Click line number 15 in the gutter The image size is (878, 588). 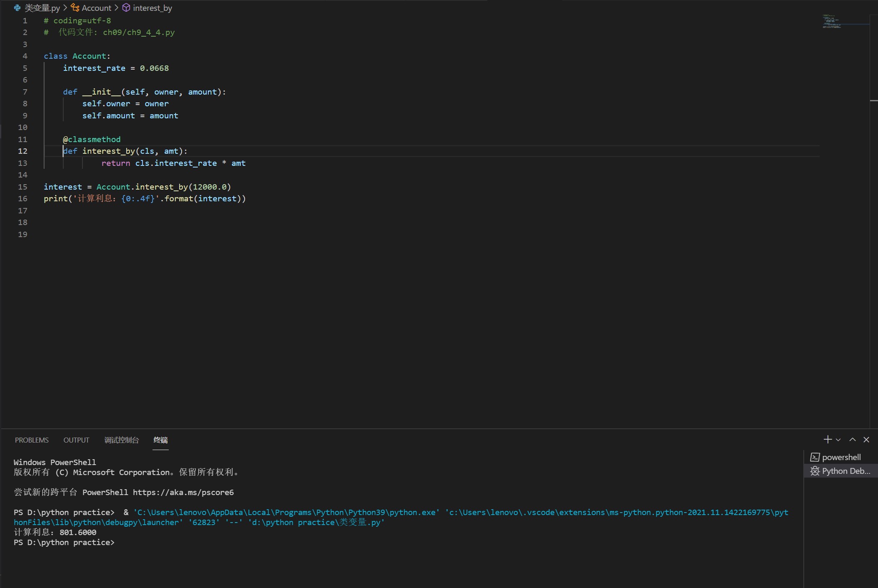click(23, 187)
